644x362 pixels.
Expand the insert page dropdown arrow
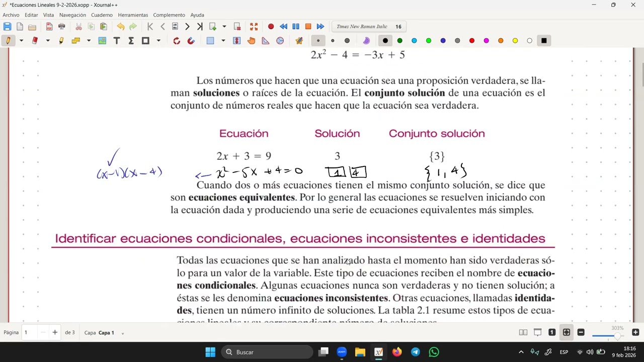click(x=224, y=27)
